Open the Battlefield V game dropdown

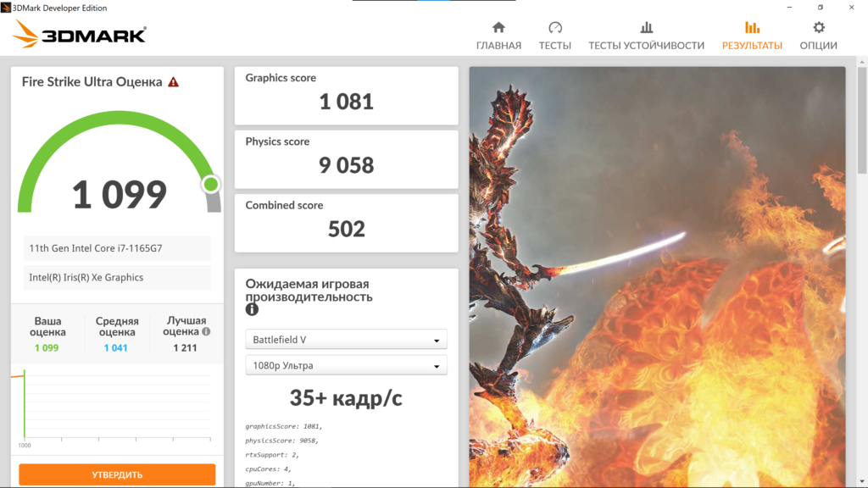347,340
